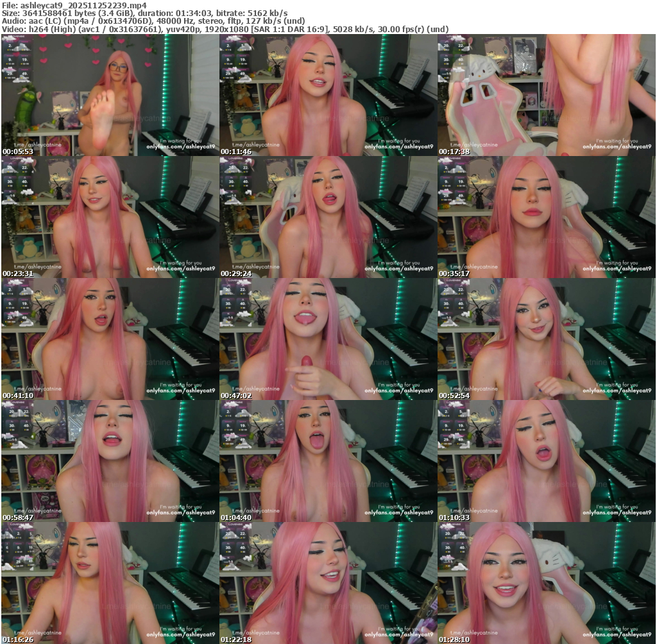Click the thumbnail stamped 00:41:10

coord(110,339)
